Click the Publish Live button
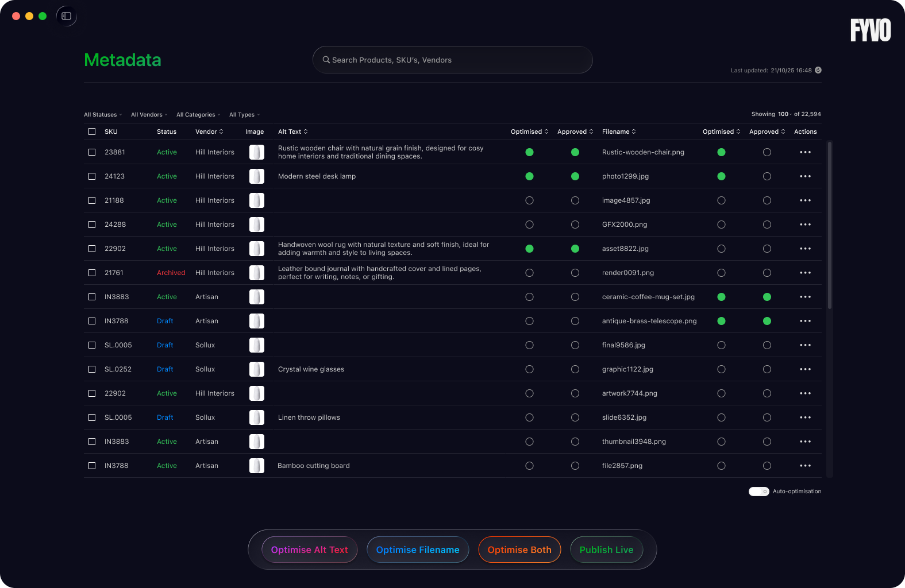This screenshot has height=588, width=905. pyautogui.click(x=606, y=550)
